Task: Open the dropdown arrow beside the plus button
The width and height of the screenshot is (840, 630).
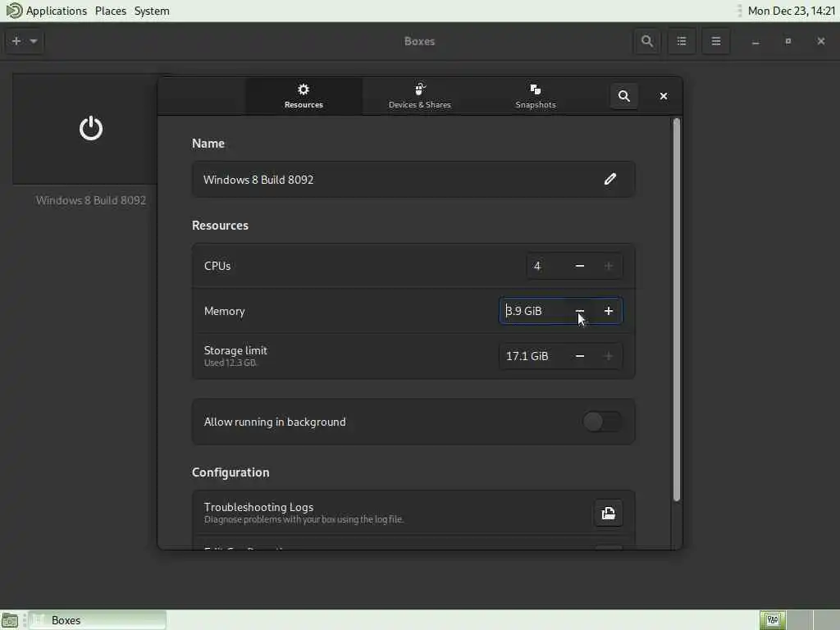Action: (33, 41)
